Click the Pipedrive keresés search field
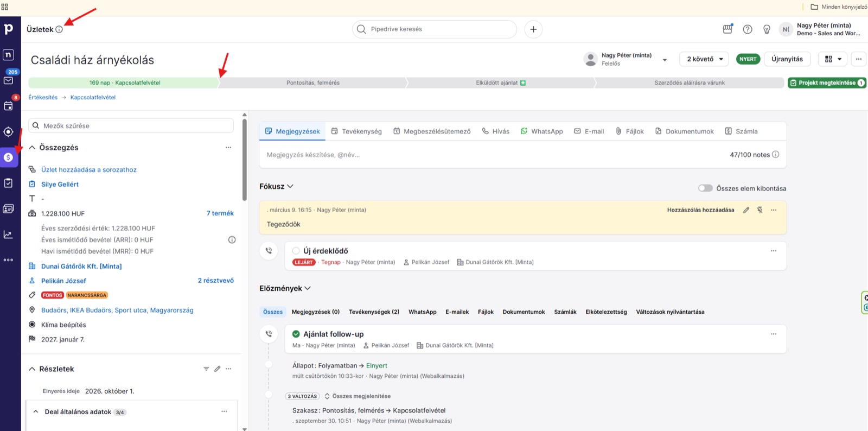The image size is (868, 431). coord(435,29)
